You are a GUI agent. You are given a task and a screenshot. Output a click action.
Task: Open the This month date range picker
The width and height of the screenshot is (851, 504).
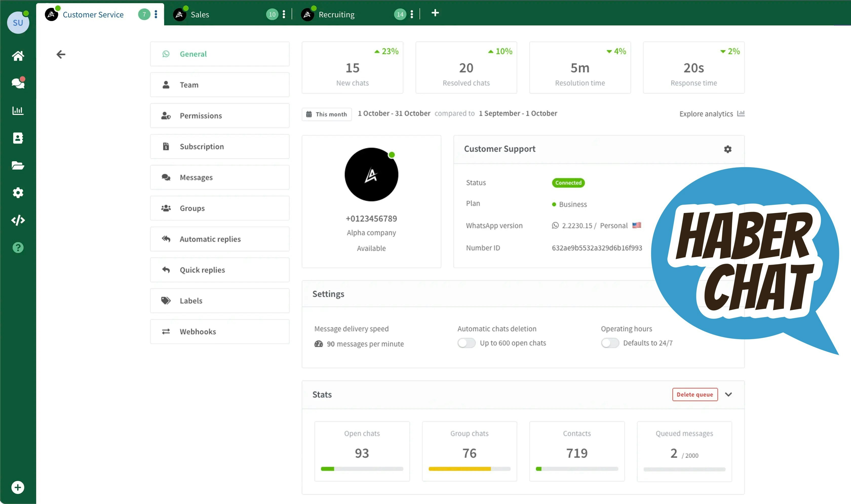327,114
